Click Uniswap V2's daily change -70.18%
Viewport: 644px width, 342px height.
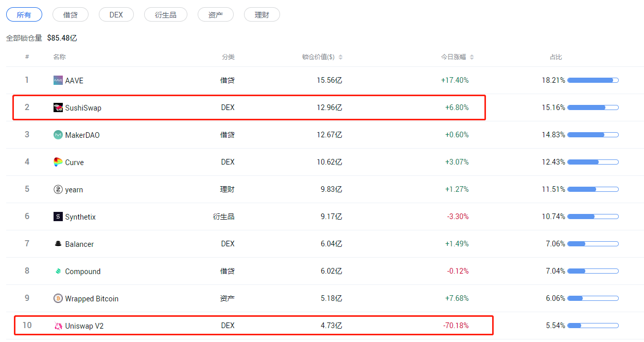pyautogui.click(x=456, y=326)
